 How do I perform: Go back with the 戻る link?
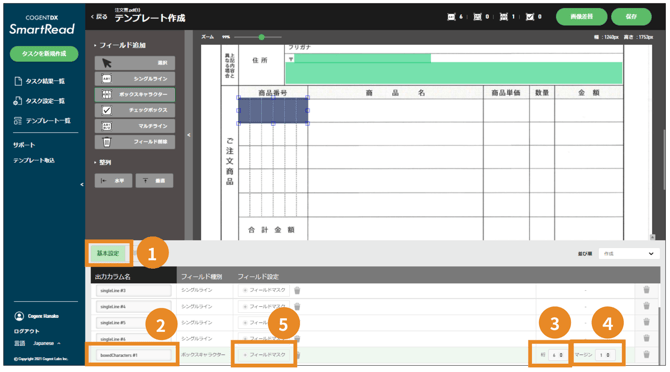pyautogui.click(x=99, y=17)
